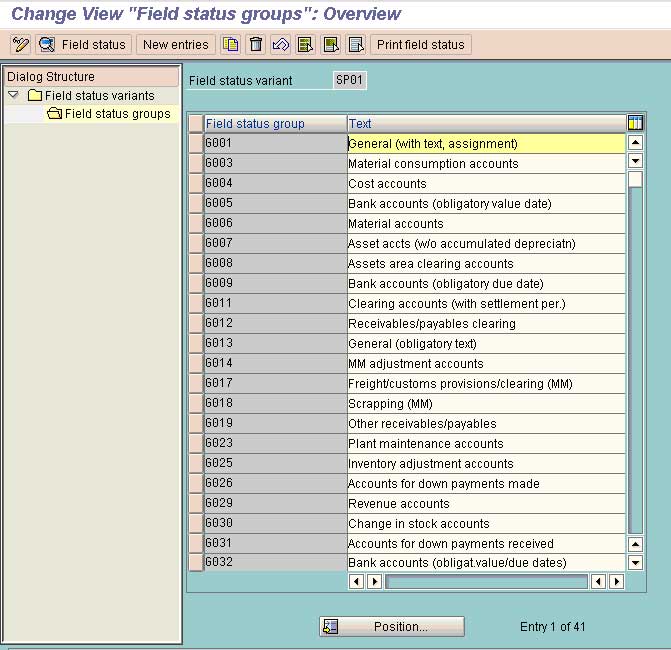The image size is (671, 650).
Task: Select the row marker for G007
Action: point(196,243)
